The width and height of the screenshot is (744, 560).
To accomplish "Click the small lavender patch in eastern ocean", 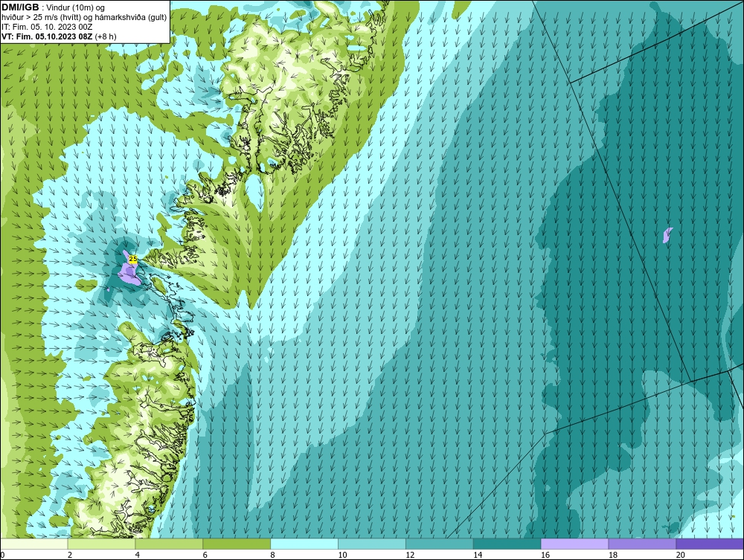I will coord(667,235).
